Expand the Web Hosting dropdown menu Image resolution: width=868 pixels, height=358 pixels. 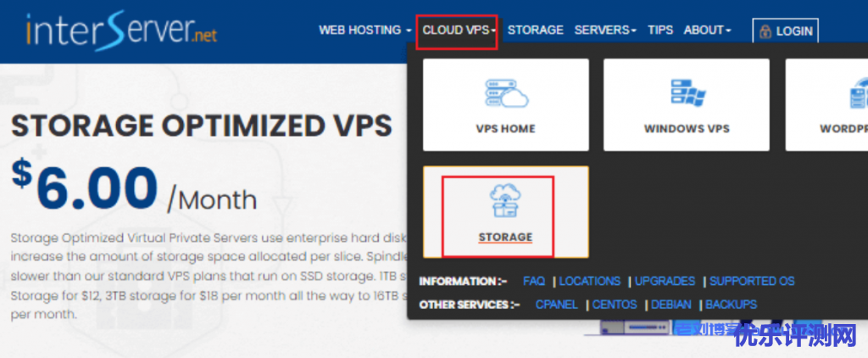(x=364, y=30)
